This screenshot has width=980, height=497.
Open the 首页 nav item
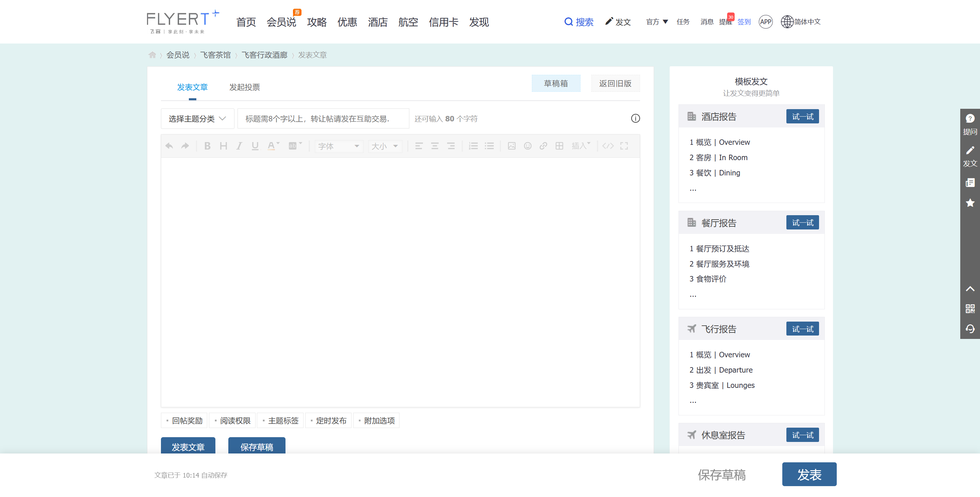tap(246, 22)
